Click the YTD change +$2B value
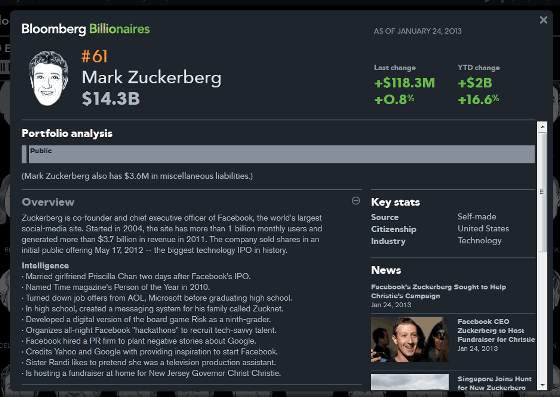This screenshot has height=397, width=560. click(x=475, y=83)
